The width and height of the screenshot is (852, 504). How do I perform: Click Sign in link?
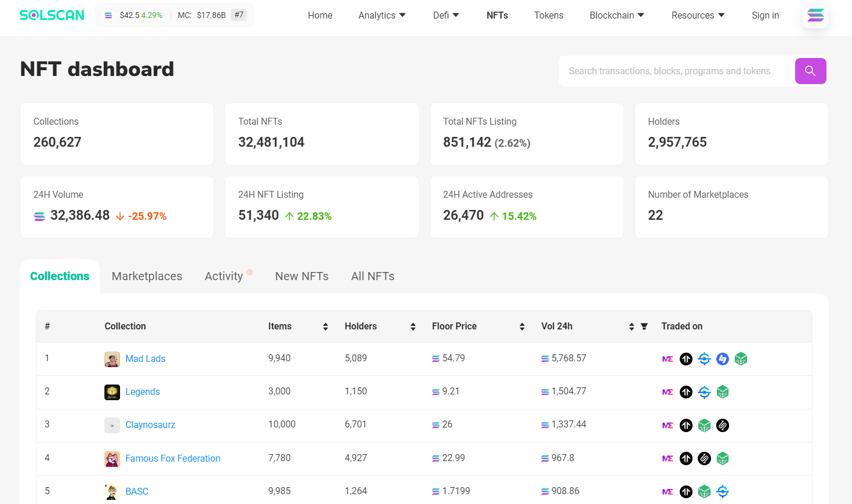click(x=765, y=15)
